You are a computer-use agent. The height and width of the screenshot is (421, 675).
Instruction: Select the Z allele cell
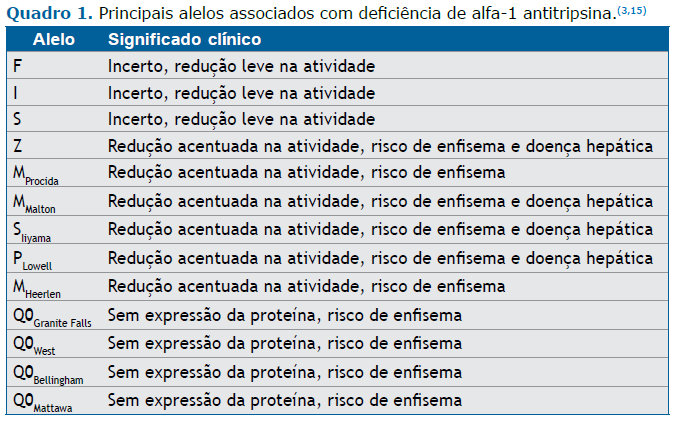[x=19, y=146]
